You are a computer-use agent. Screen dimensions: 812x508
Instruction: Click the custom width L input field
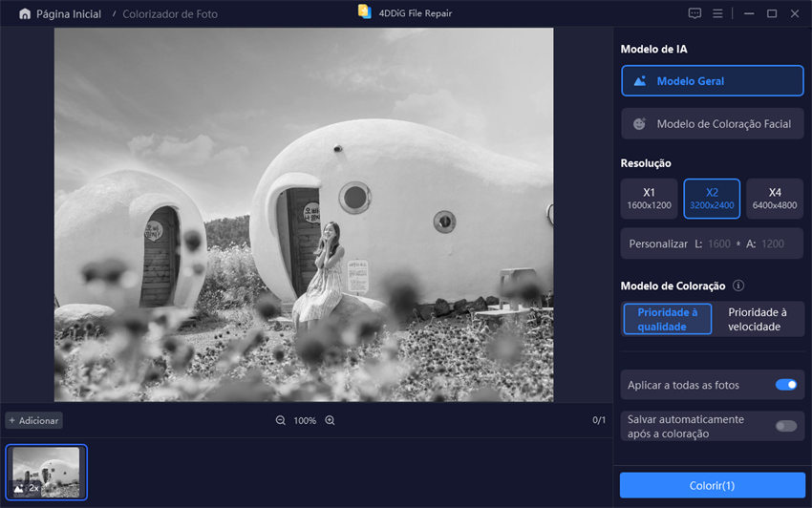coord(718,243)
